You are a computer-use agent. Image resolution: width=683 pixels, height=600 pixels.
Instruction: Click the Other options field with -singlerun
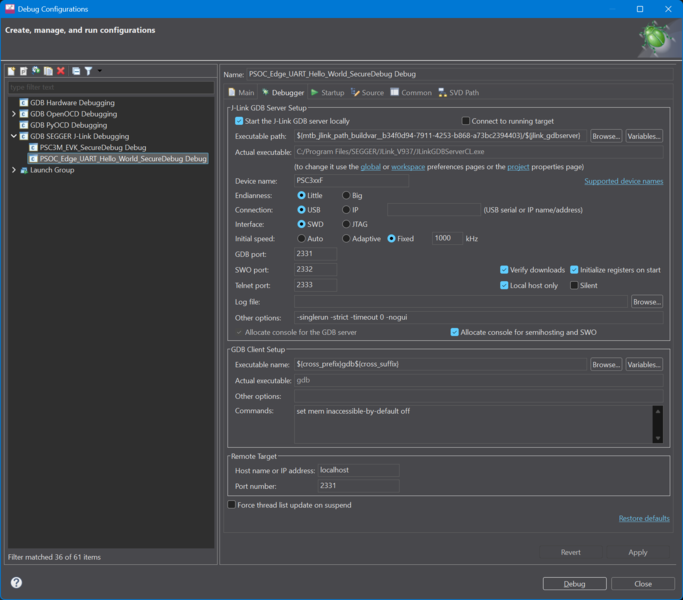pyautogui.click(x=479, y=317)
